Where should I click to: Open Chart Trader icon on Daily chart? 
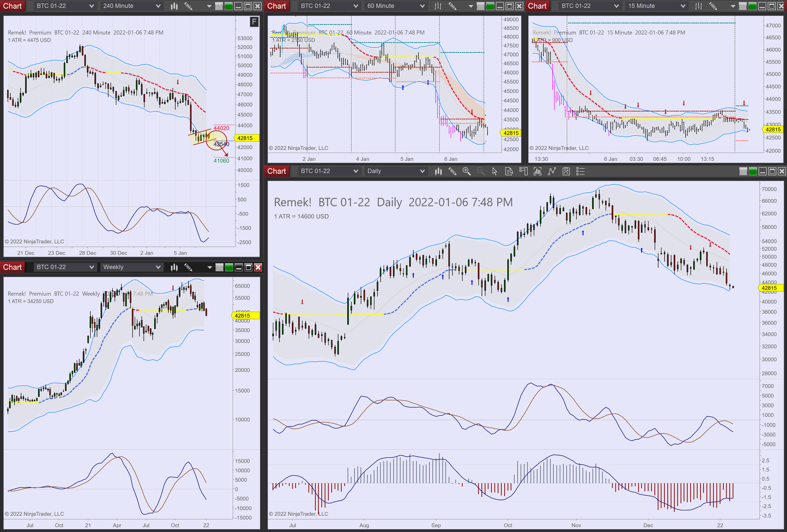(x=523, y=171)
